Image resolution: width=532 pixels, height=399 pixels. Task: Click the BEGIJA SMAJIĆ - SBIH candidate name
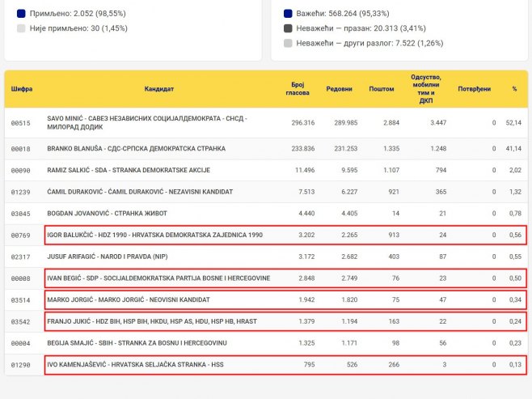click(137, 343)
